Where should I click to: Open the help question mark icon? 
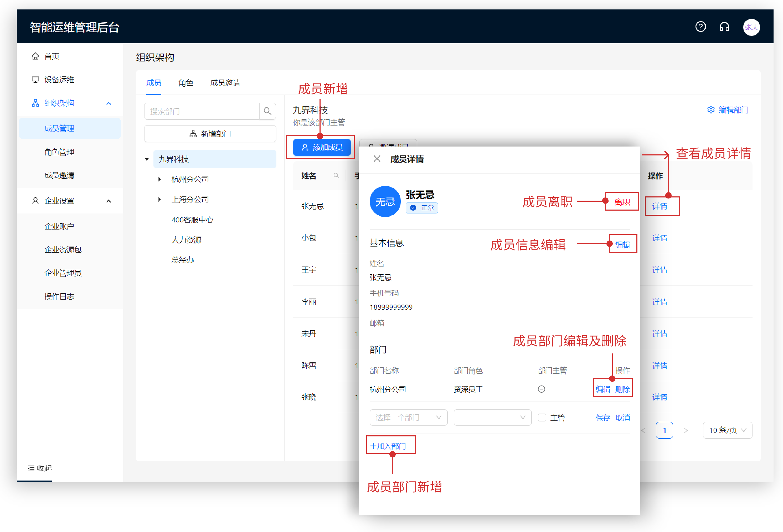[x=700, y=27]
